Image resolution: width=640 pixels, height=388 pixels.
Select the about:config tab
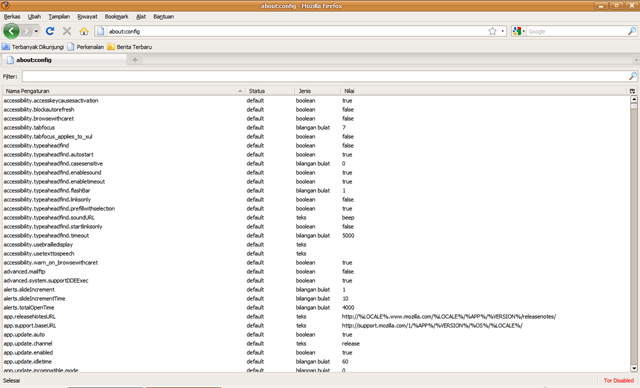[64, 60]
